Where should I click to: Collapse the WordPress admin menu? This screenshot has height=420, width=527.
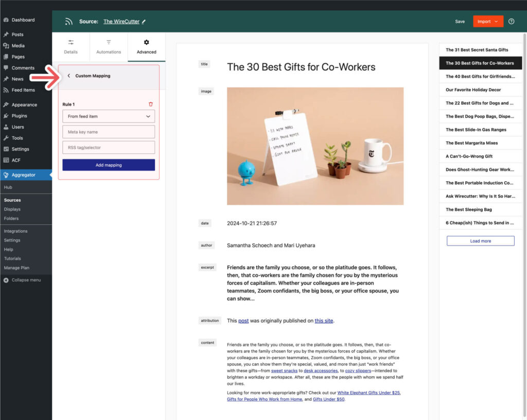coord(26,280)
